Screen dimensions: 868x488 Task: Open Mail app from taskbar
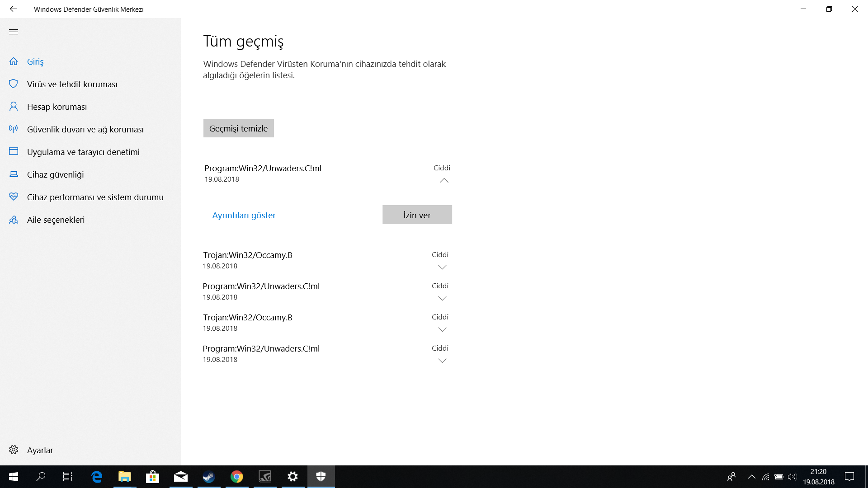click(x=181, y=477)
